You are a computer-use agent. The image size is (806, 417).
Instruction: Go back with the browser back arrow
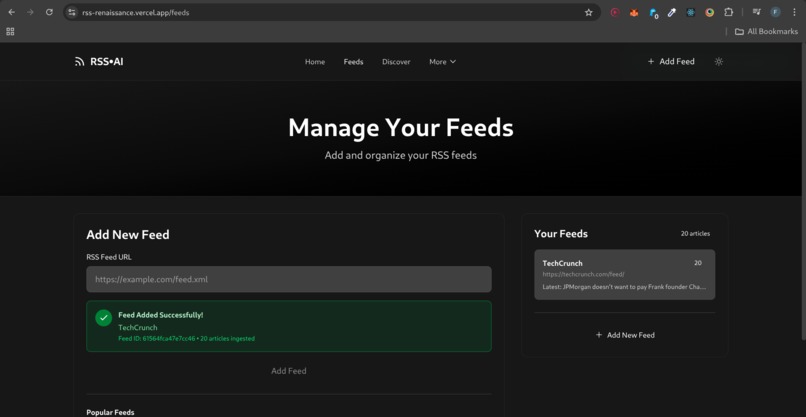point(11,12)
